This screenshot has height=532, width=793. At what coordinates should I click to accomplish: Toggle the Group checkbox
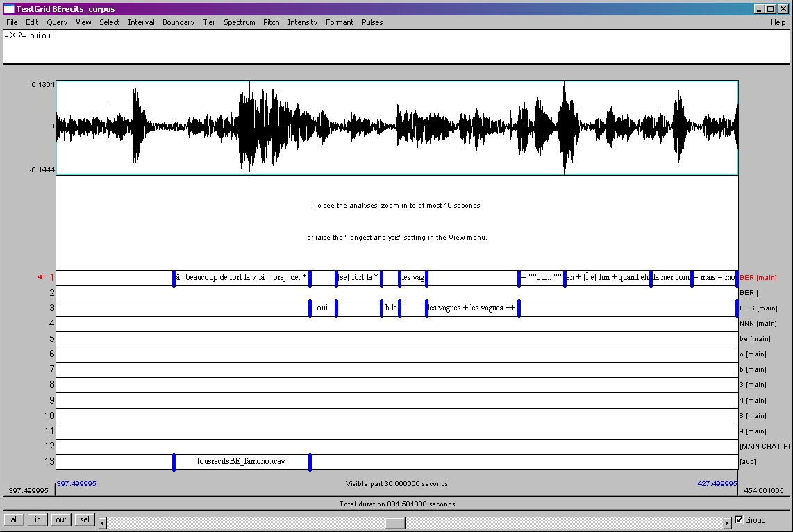pos(739,519)
